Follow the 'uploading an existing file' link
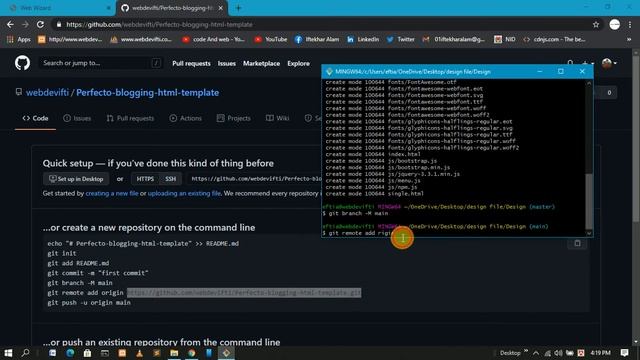 coord(184,193)
